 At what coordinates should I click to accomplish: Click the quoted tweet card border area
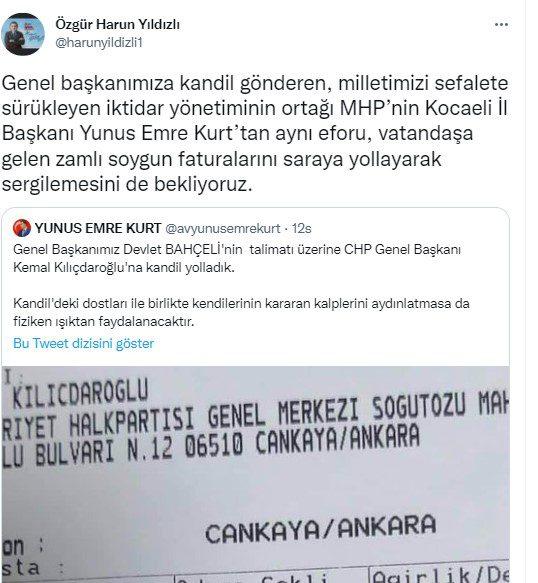pos(255,286)
